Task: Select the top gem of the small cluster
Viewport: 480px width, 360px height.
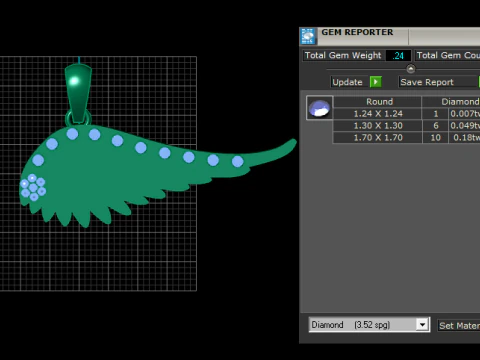Action: (x=32, y=178)
